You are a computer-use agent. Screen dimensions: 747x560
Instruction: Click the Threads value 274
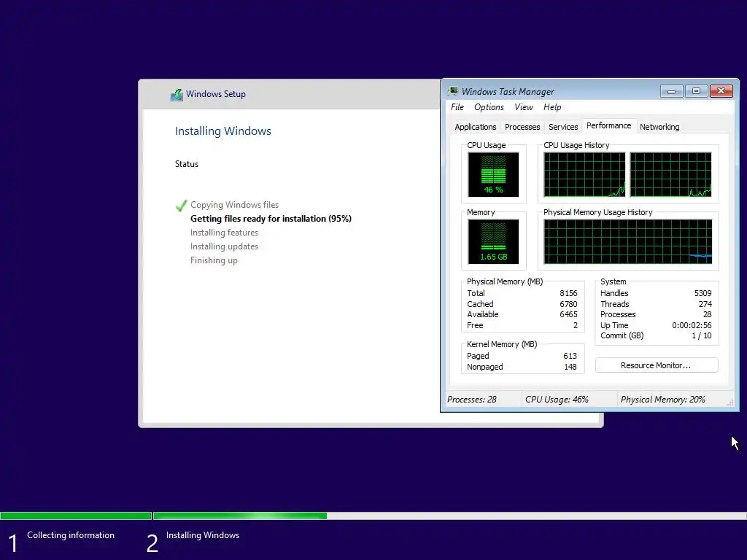point(705,304)
